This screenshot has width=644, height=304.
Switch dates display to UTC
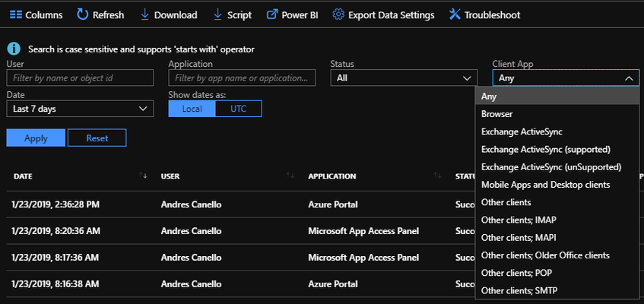pos(239,109)
